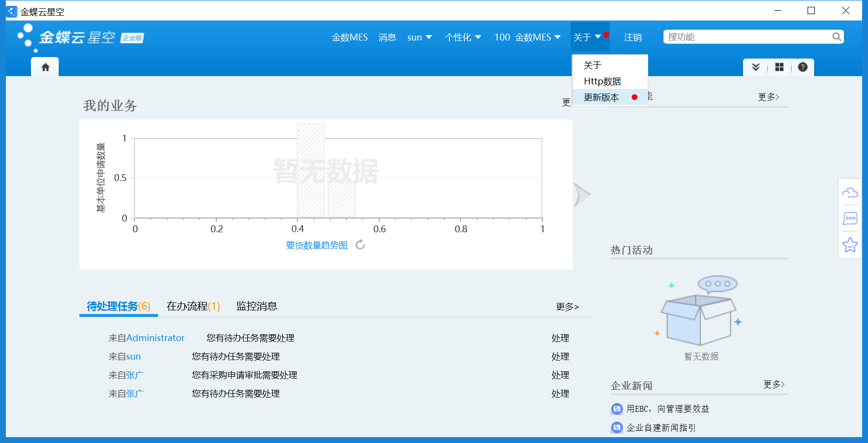Switch to 在办流程 tab
The image size is (868, 443).
193,306
